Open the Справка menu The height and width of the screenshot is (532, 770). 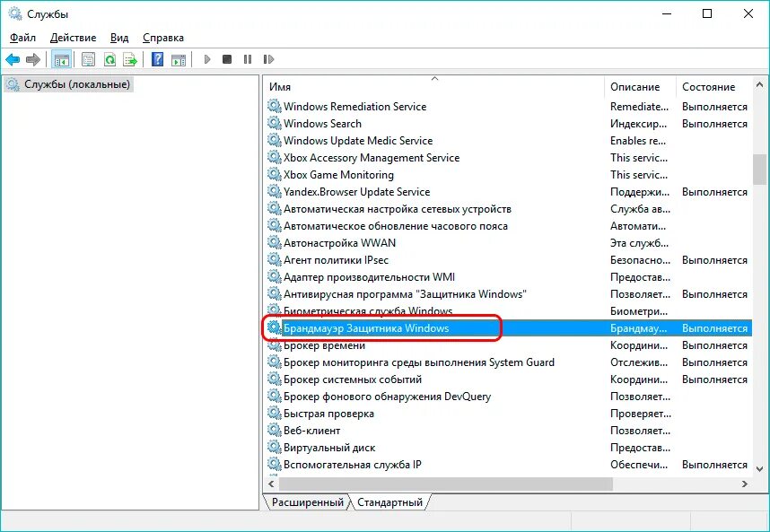point(163,38)
